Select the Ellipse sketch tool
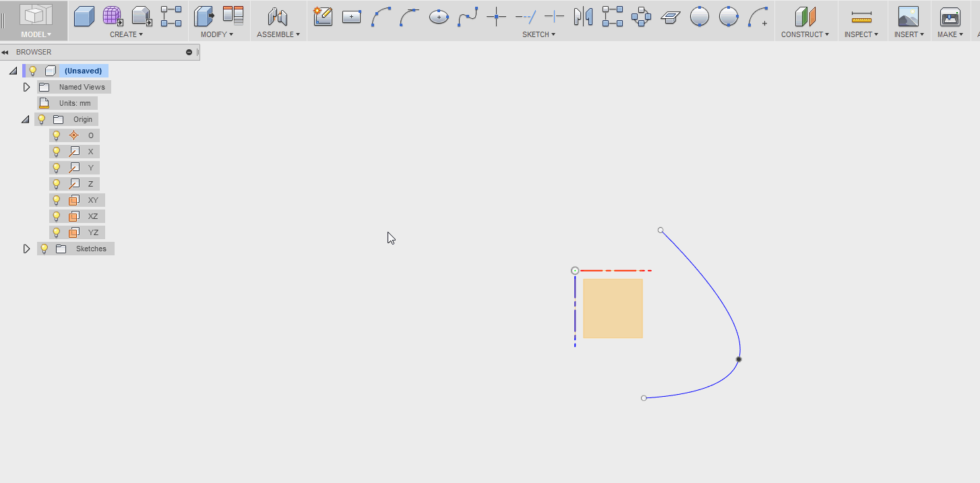This screenshot has height=483, width=980. pyautogui.click(x=439, y=16)
